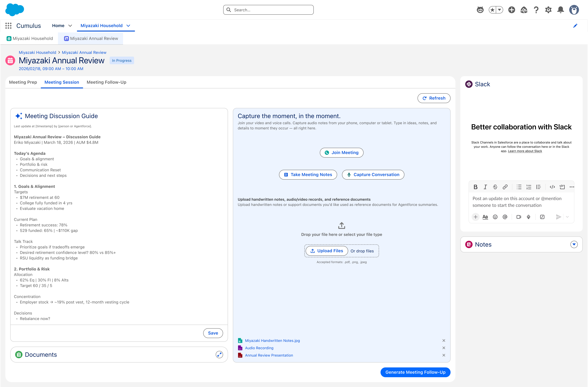Click the edit navigation pencil icon
The image size is (588, 387).
(575, 26)
